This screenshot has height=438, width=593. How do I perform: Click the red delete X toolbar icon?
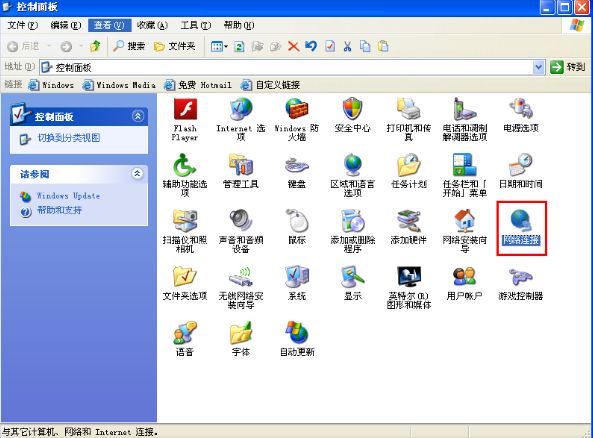pos(293,47)
